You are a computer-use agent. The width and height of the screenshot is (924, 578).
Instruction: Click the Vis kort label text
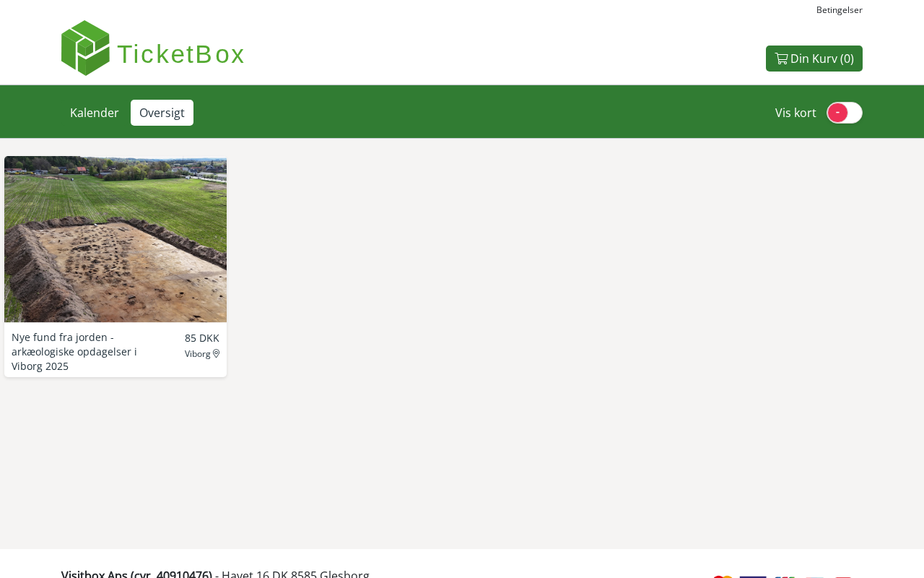coord(796,113)
